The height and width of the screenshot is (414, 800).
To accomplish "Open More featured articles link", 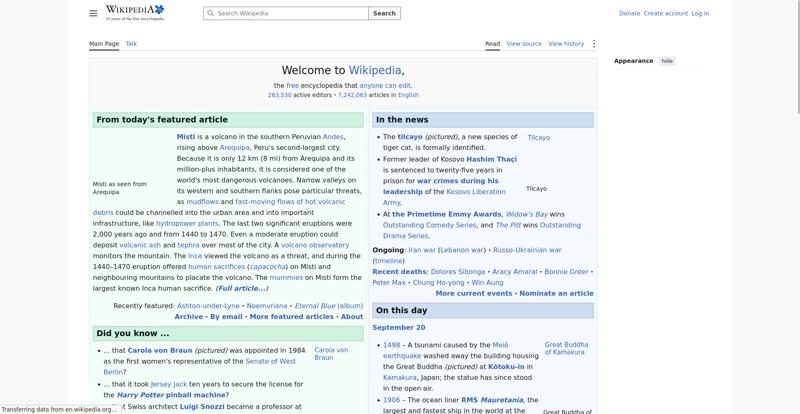I will (291, 316).
